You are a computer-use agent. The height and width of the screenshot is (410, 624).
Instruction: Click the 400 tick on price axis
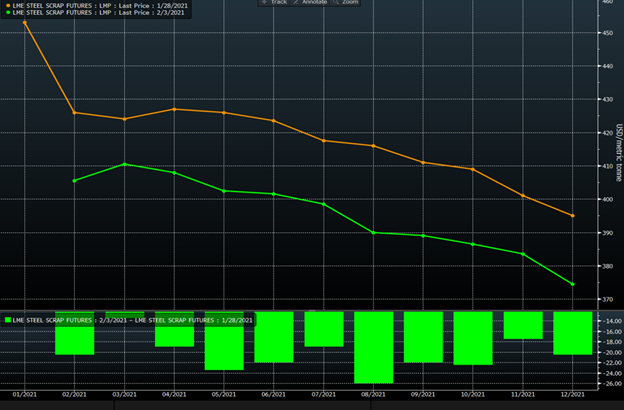[607, 199]
